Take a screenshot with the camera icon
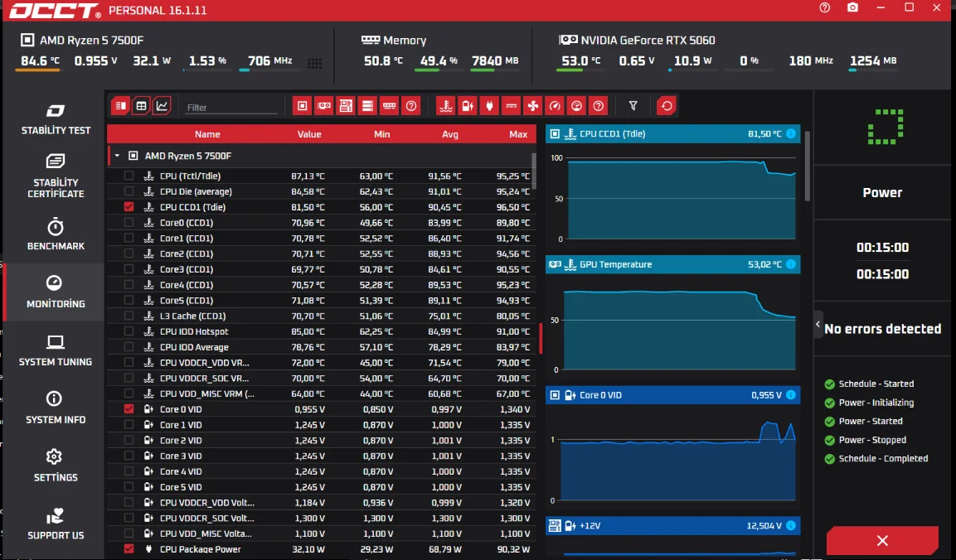This screenshot has width=956, height=560. (x=852, y=8)
